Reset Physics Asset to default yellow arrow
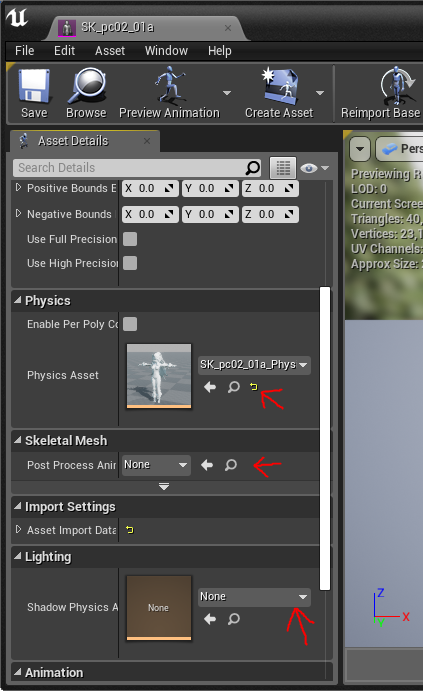 click(253, 387)
